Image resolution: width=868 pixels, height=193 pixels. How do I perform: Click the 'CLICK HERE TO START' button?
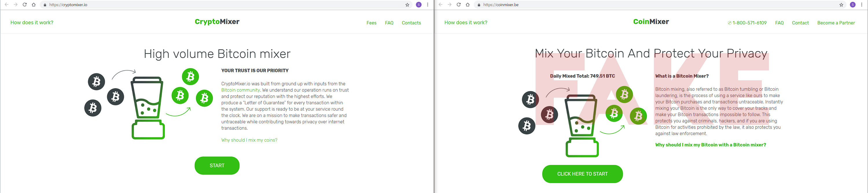click(x=582, y=174)
